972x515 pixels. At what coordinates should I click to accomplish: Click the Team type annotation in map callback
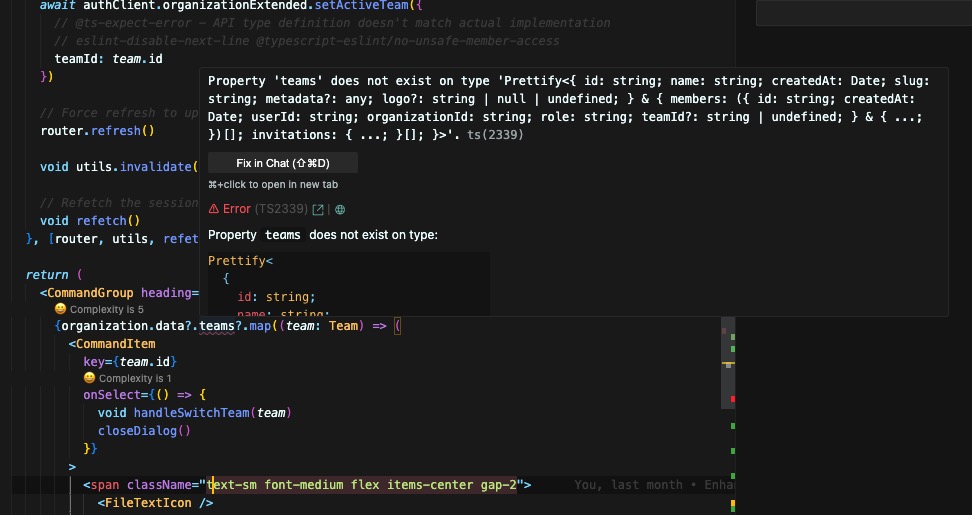[343, 325]
